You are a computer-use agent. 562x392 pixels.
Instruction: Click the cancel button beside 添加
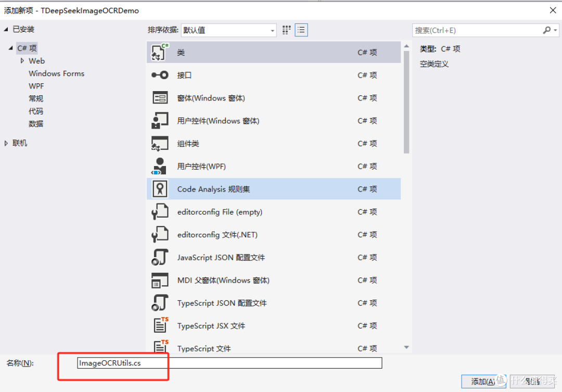(532, 381)
